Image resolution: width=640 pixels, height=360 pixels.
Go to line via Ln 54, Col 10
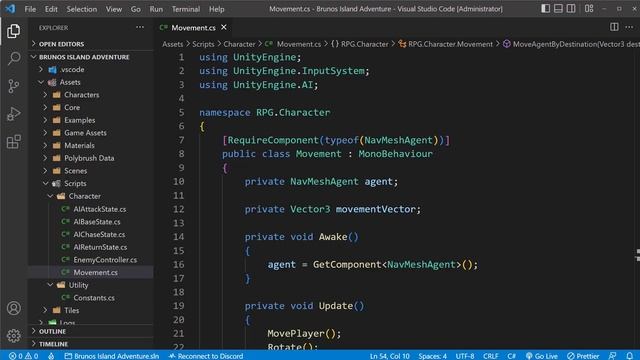coord(389,356)
